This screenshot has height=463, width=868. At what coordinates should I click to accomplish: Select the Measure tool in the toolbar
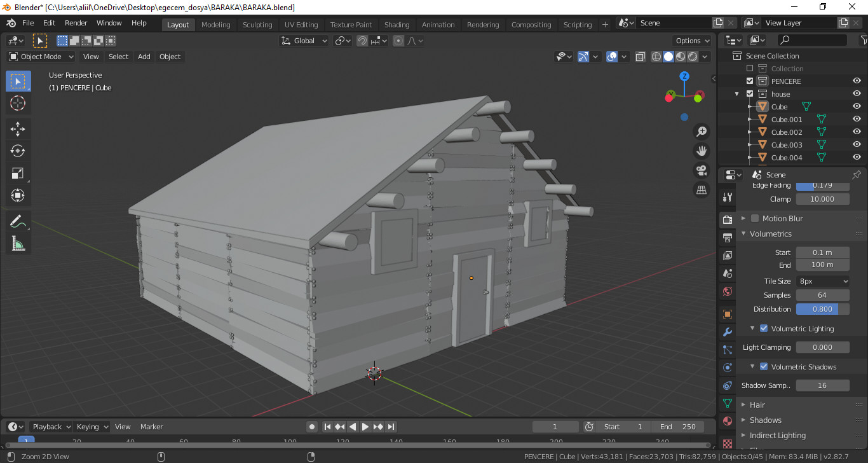click(18, 243)
